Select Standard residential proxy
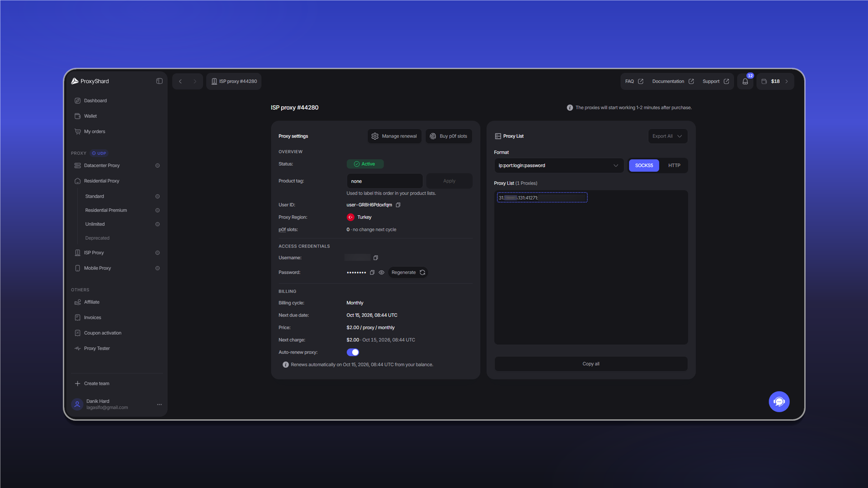The width and height of the screenshot is (868, 488). click(x=94, y=197)
